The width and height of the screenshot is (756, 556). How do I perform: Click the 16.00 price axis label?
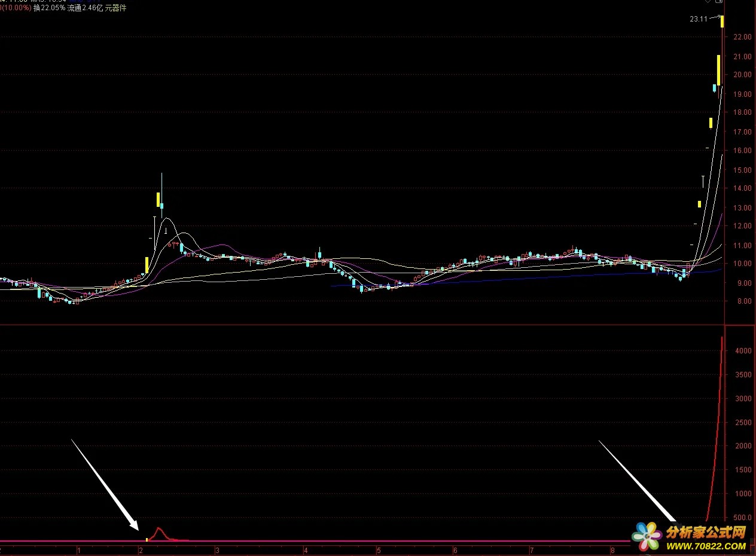coord(742,151)
